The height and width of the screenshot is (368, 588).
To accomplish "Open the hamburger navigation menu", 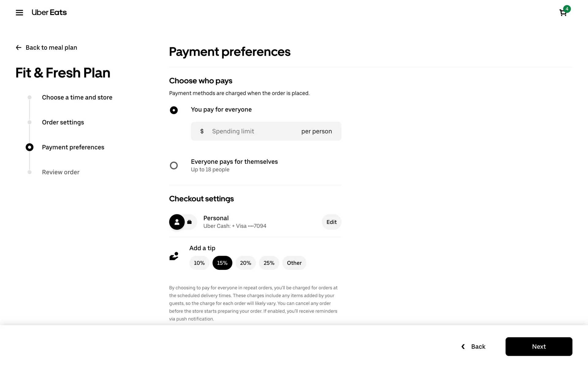I will [19, 13].
